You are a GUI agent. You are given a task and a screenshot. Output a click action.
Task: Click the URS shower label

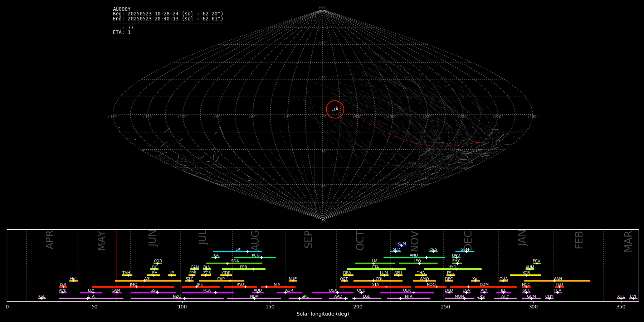click(x=480, y=297)
